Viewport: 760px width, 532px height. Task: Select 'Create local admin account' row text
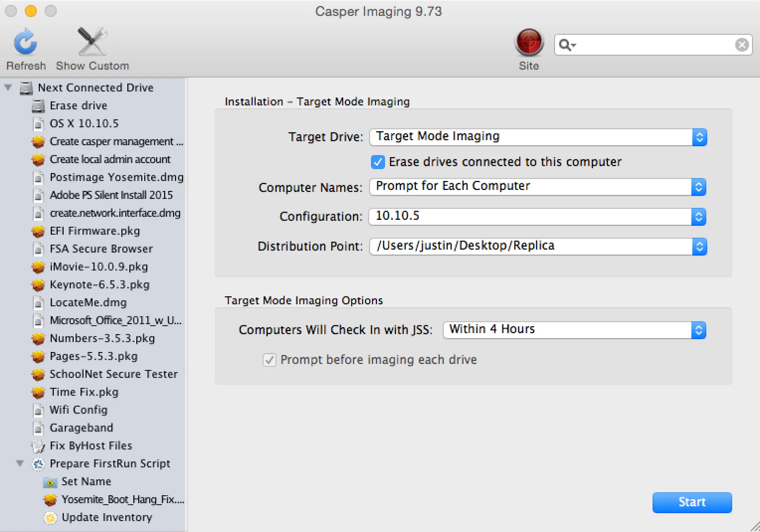(110, 160)
